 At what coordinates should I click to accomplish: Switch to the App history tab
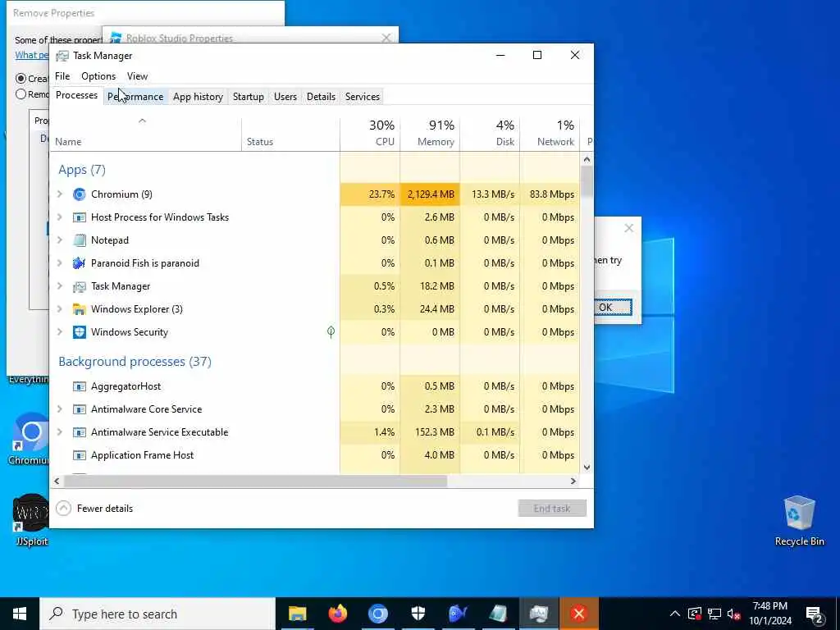(x=199, y=97)
